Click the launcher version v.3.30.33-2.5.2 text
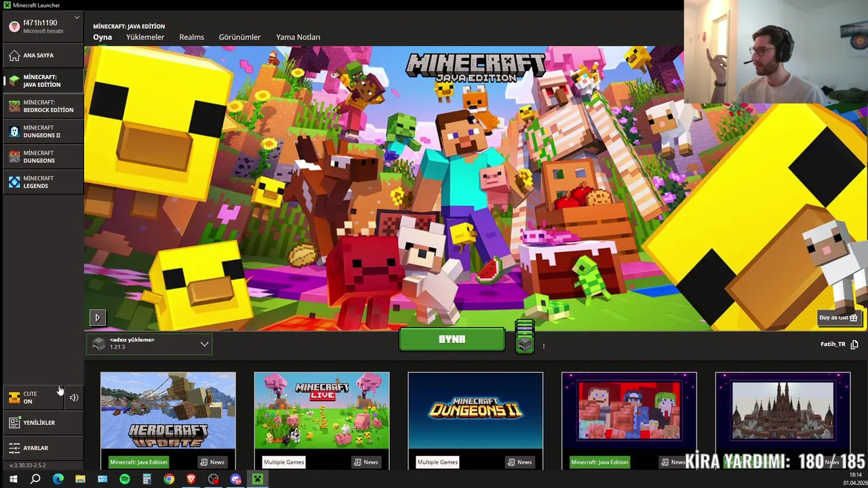The height and width of the screenshot is (488, 868). (28, 466)
